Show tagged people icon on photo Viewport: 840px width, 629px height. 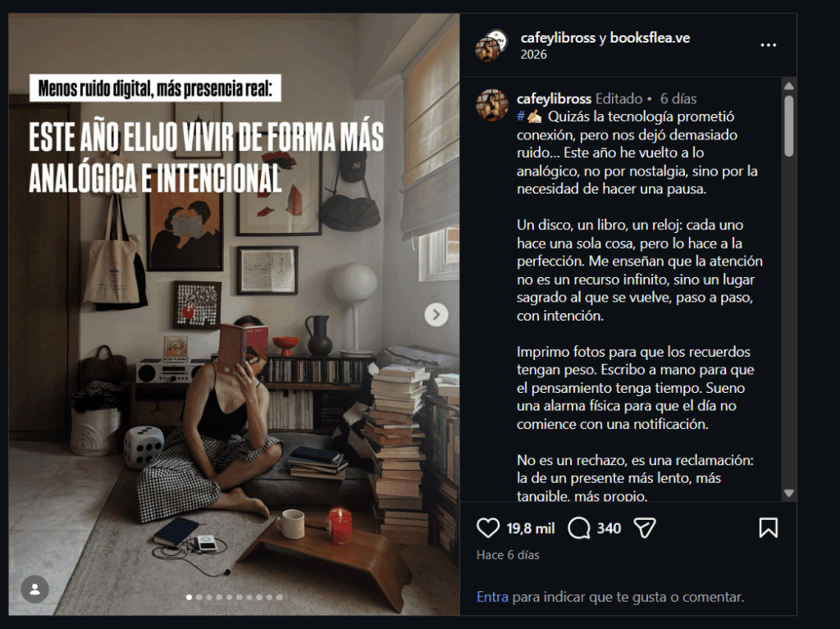click(x=34, y=590)
